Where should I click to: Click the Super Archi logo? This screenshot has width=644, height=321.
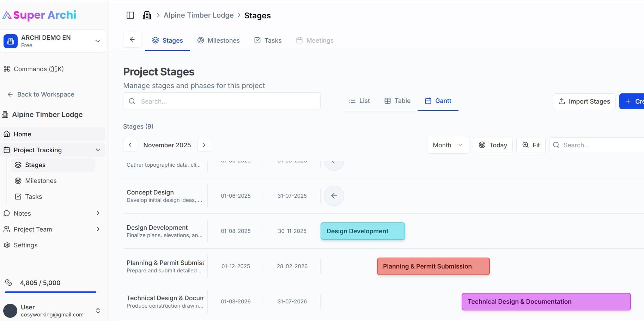point(40,15)
